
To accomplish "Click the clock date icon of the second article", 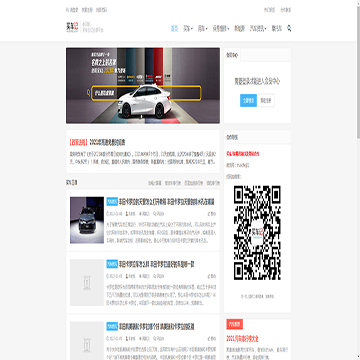I will click(x=108, y=276).
